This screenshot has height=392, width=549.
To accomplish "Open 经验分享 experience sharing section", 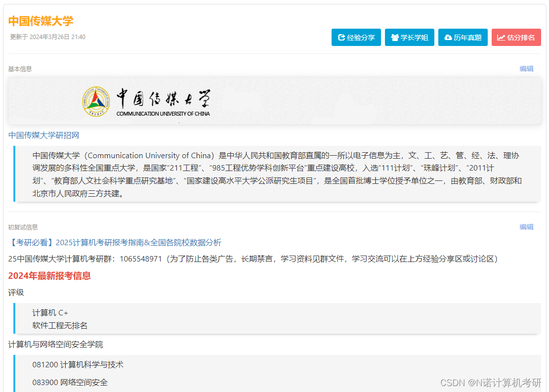I will pos(356,38).
